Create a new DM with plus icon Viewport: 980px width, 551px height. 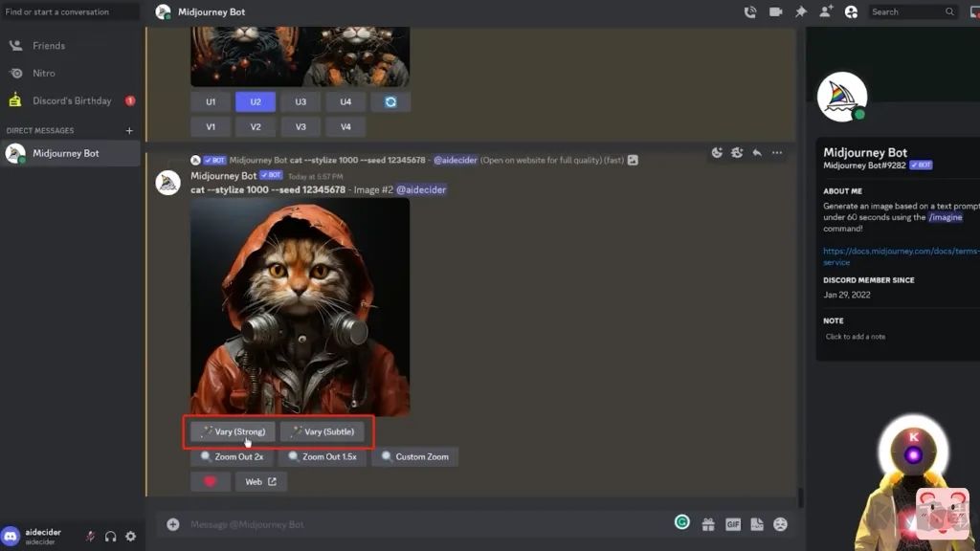[129, 131]
